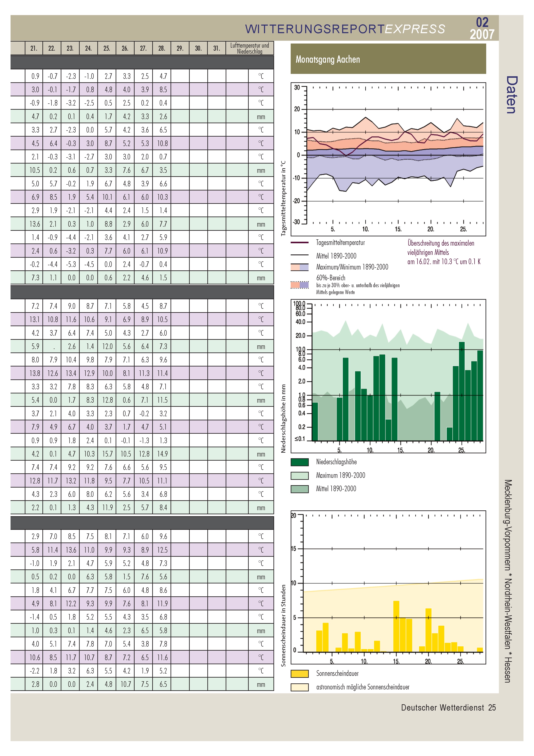Click the Maximum/Minimum 1890-2000 legend swatch
The height and width of the screenshot is (756, 534).
click(300, 267)
